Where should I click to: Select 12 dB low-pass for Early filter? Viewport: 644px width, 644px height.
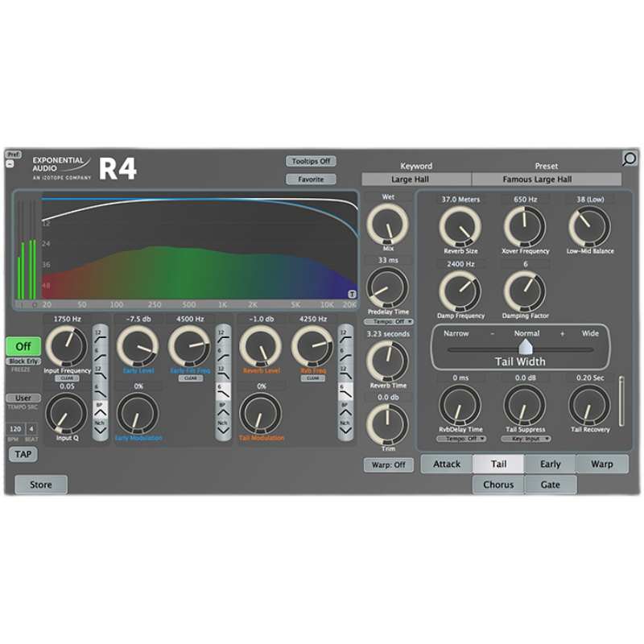pyautogui.click(x=223, y=372)
